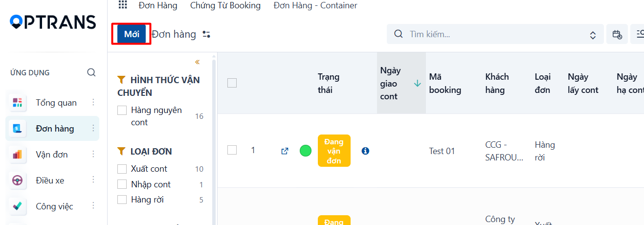Tick the Xuất cont filter checkbox
The height and width of the screenshot is (225, 644).
(122, 169)
